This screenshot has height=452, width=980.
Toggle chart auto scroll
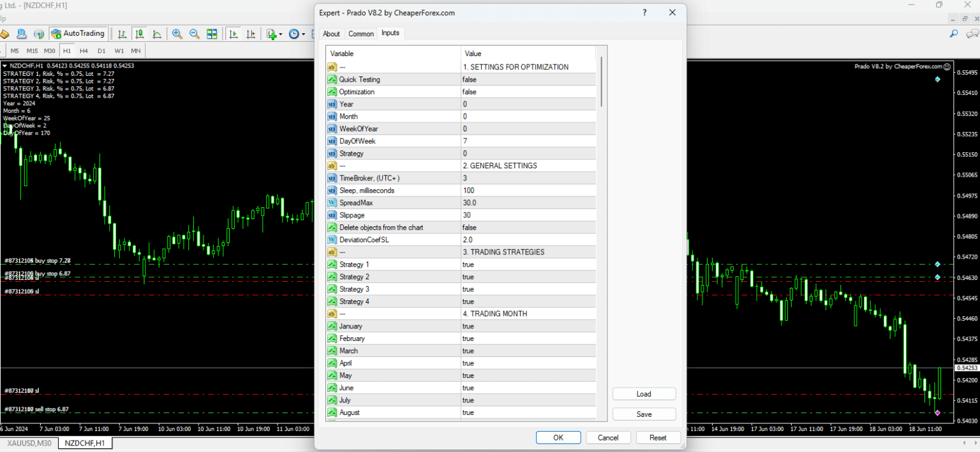(234, 34)
